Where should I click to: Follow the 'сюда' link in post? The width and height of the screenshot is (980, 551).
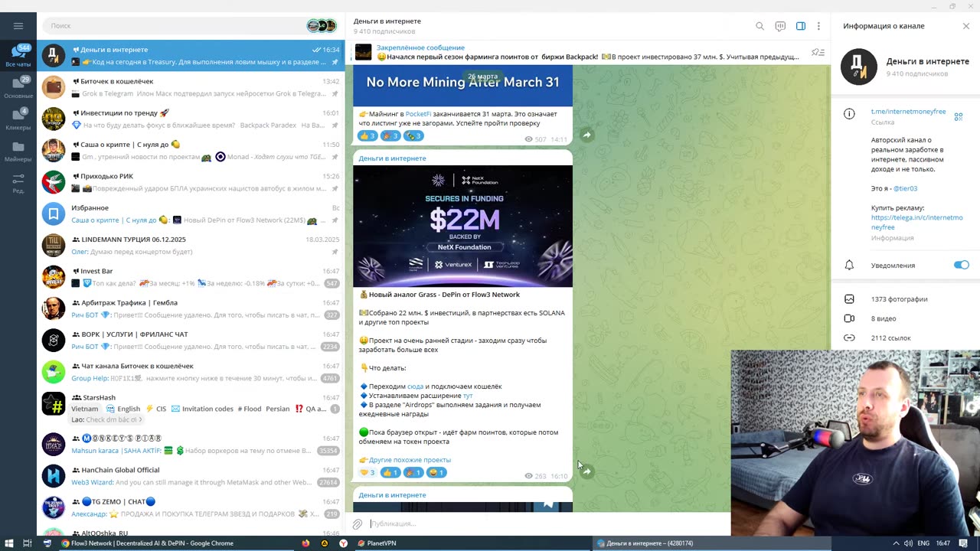pyautogui.click(x=415, y=386)
